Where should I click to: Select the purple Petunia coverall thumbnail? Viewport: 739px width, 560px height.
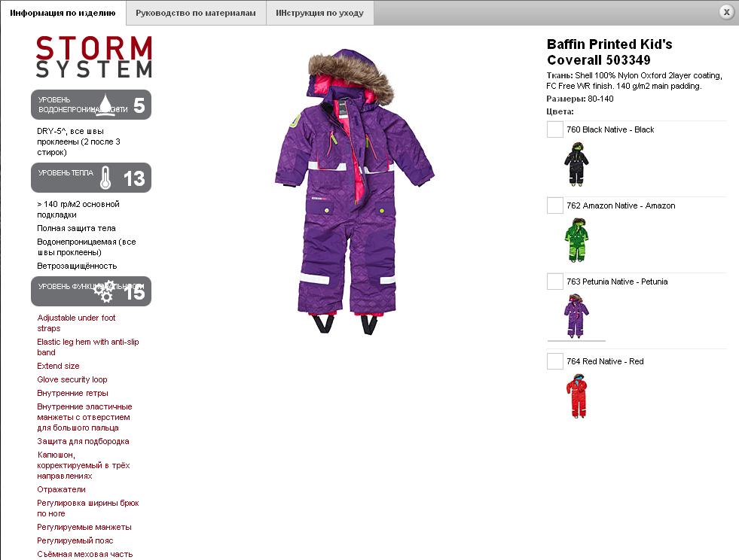point(576,315)
